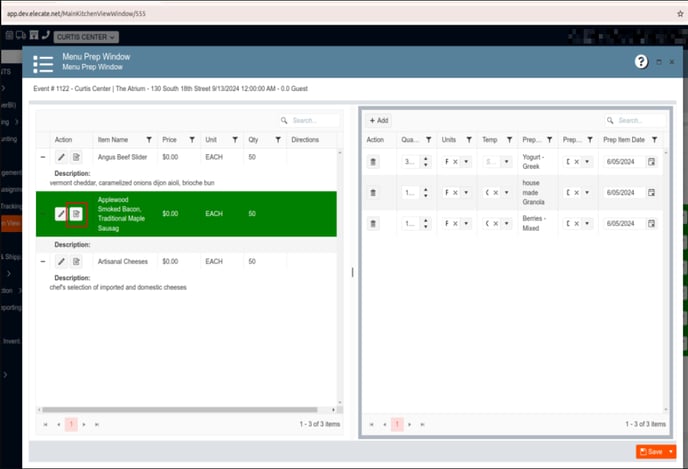Click the edit pencil for Angus Beef Slider
The width and height of the screenshot is (688, 469).
61,158
